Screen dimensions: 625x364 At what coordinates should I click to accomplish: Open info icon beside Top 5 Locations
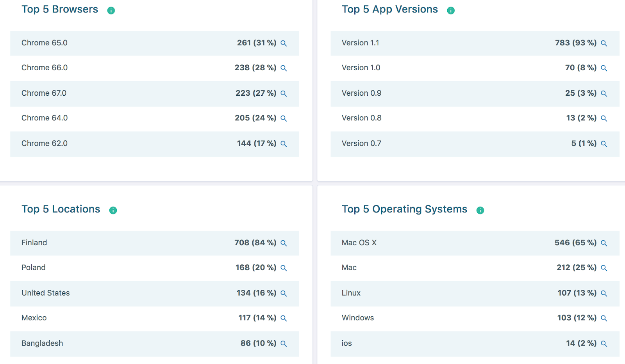[x=113, y=211]
